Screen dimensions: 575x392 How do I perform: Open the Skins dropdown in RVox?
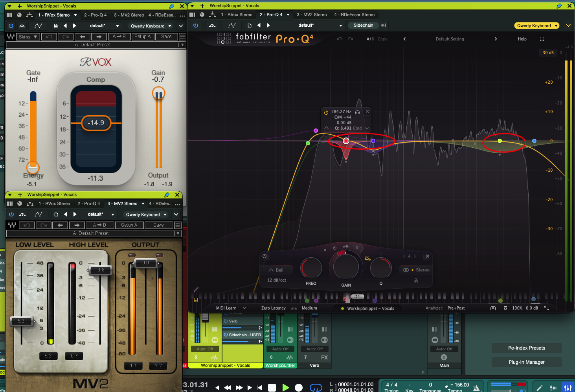(28, 37)
